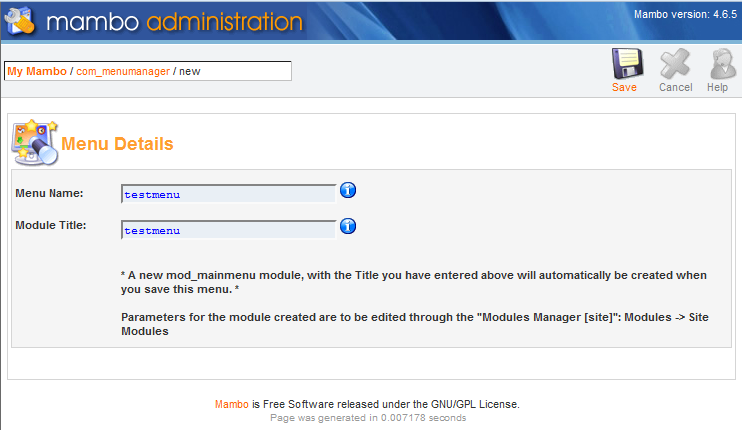Click the mod_mainmenu module note paragraph
This screenshot has width=742, height=430.
point(414,282)
